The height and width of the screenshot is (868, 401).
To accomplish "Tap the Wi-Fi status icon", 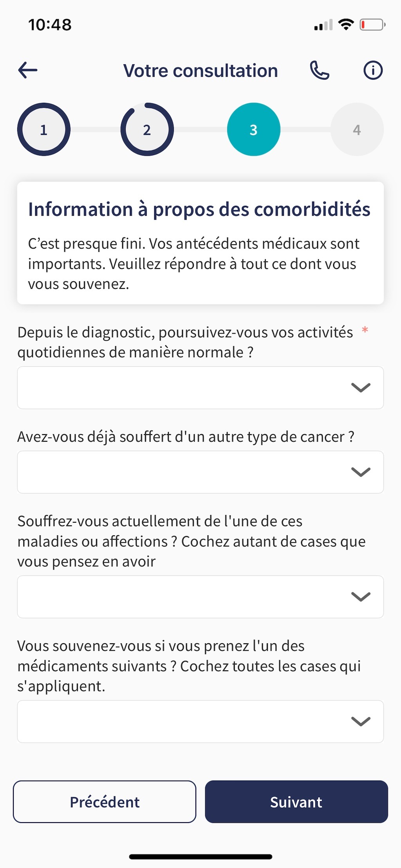I will [x=346, y=25].
